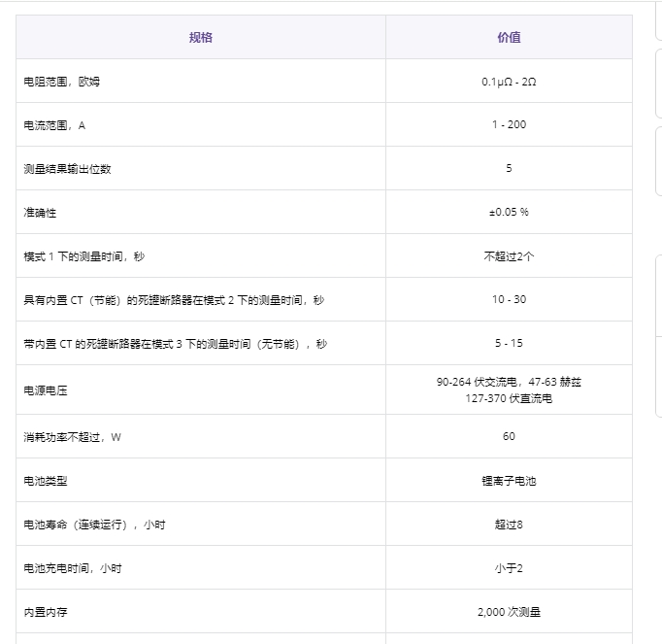Select the 消耗功率不超过，W label
662x644 pixels.
click(72, 437)
